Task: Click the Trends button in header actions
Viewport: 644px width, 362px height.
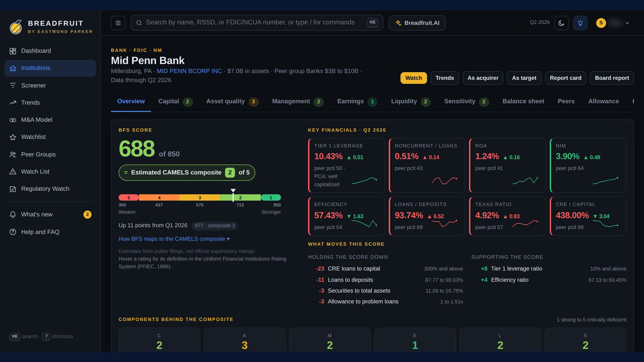Action: (x=445, y=78)
